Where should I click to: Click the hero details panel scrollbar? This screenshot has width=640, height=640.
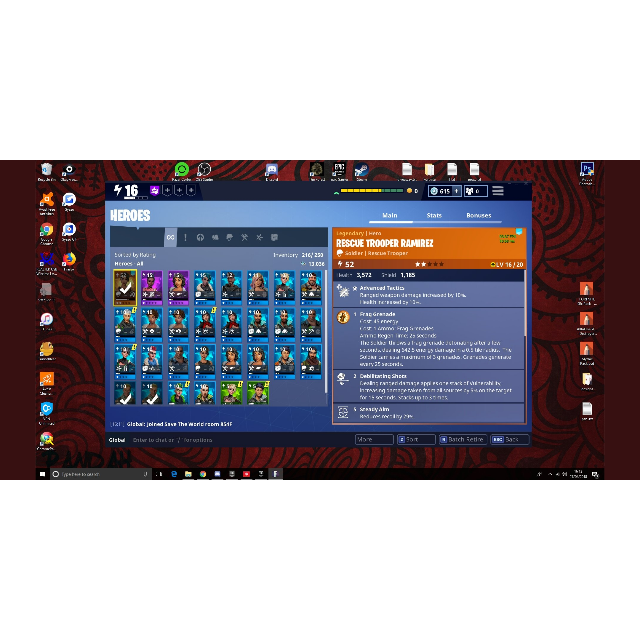[525, 303]
